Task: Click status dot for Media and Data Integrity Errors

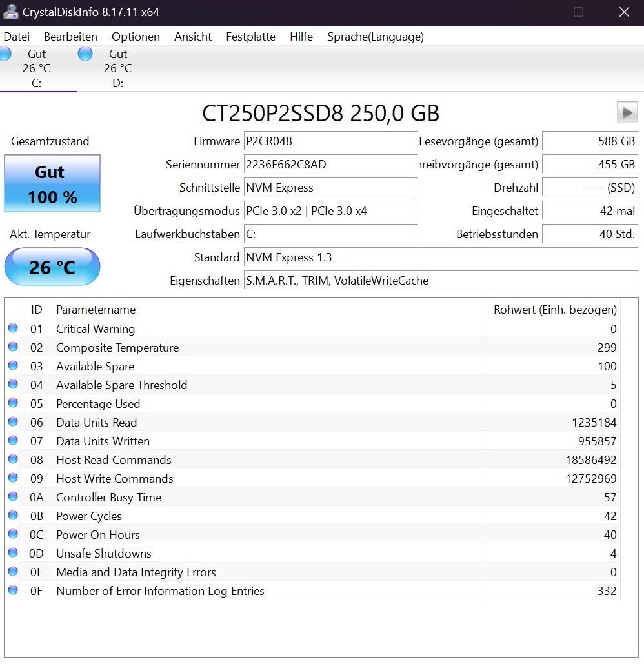Action: click(13, 571)
